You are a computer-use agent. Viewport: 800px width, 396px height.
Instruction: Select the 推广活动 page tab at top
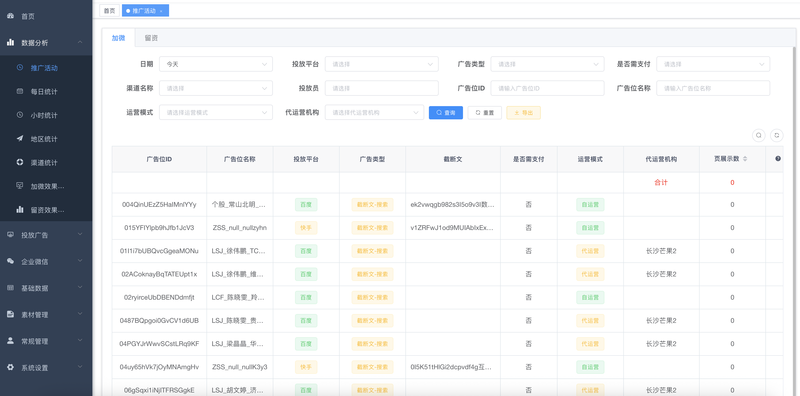145,11
